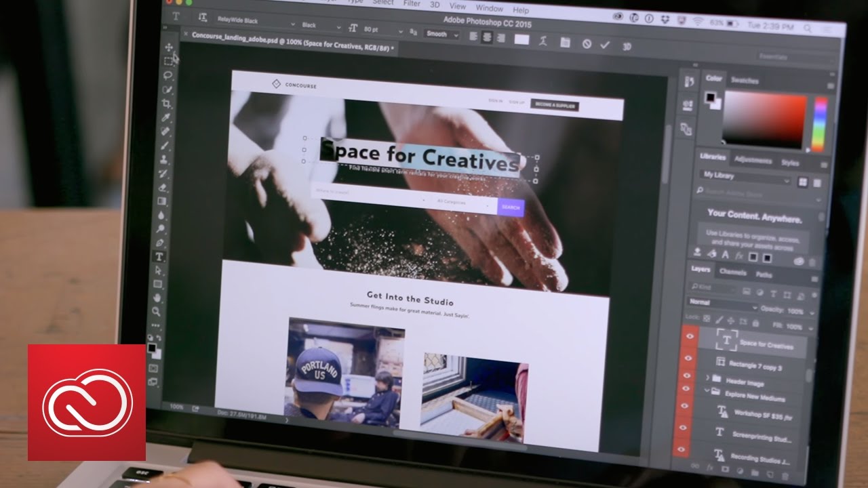Select the Eraser tool
This screenshot has width=868, height=488.
coord(163,188)
